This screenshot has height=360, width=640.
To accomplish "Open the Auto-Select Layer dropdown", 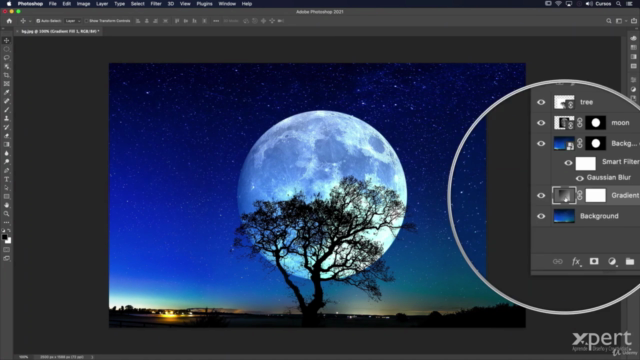I will (x=73, y=21).
